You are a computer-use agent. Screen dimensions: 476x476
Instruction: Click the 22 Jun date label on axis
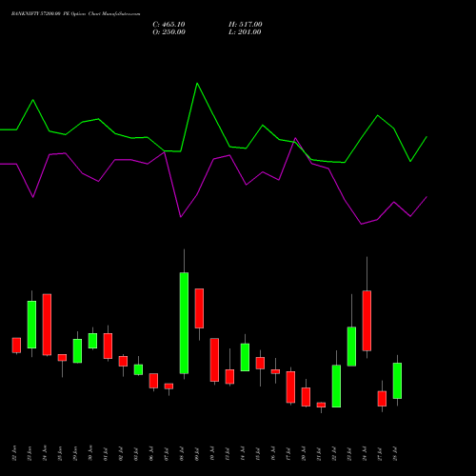[14, 453]
